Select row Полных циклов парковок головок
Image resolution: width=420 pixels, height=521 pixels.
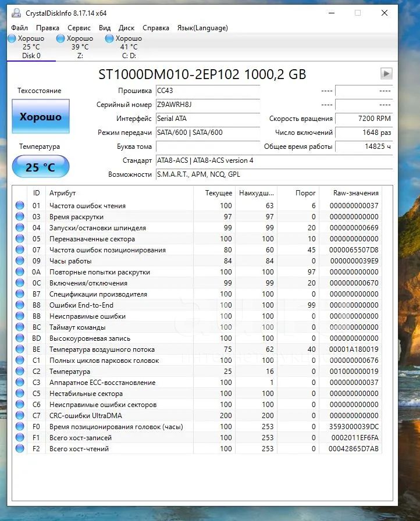coord(198,360)
